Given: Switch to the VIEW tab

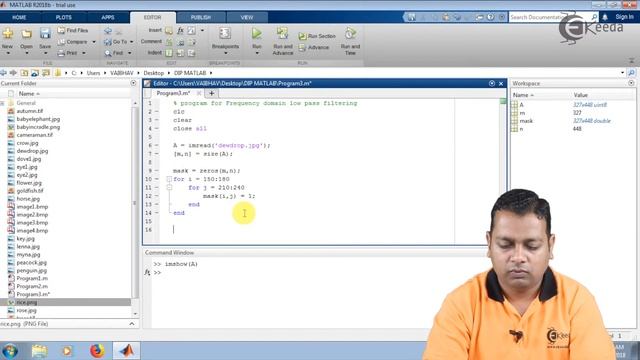Looking at the screenshot, I should 247,18.
